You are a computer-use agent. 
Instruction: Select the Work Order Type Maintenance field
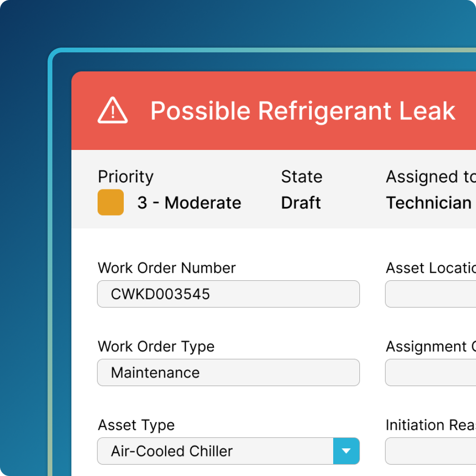[x=228, y=372]
